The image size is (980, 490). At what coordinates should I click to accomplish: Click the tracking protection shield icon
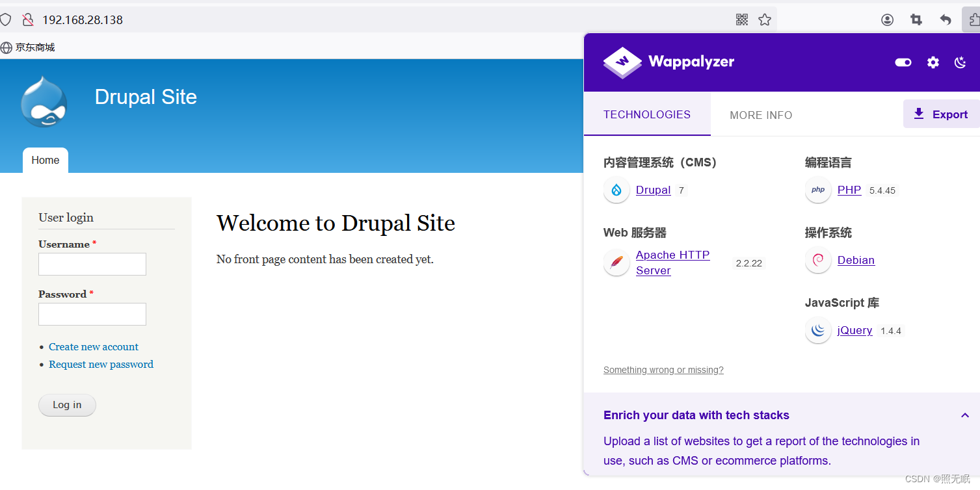pos(5,19)
